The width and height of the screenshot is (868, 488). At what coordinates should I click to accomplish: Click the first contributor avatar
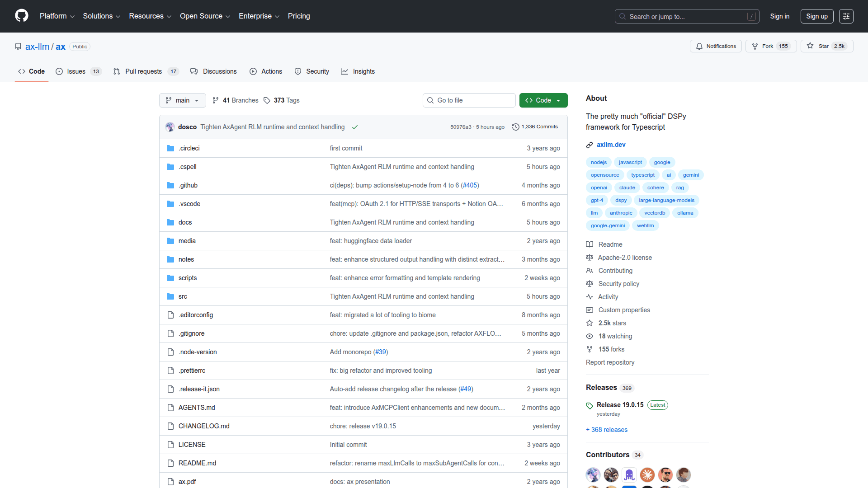click(x=593, y=475)
